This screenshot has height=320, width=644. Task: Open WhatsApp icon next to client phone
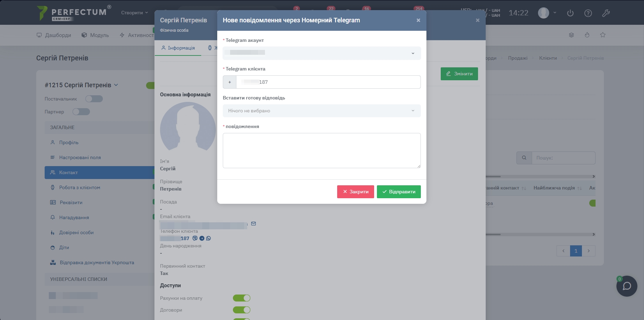tap(209, 238)
